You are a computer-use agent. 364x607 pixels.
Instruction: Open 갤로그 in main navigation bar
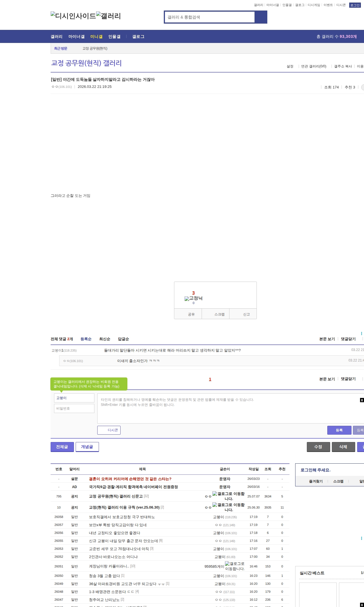click(x=138, y=36)
